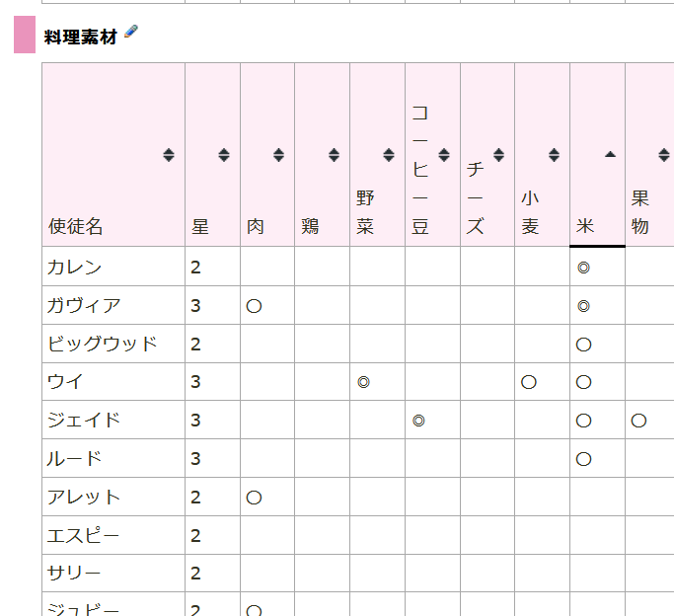Screen dimensions: 674x616
Task: Click the ビッグウッド name cell
Action: [103, 345]
